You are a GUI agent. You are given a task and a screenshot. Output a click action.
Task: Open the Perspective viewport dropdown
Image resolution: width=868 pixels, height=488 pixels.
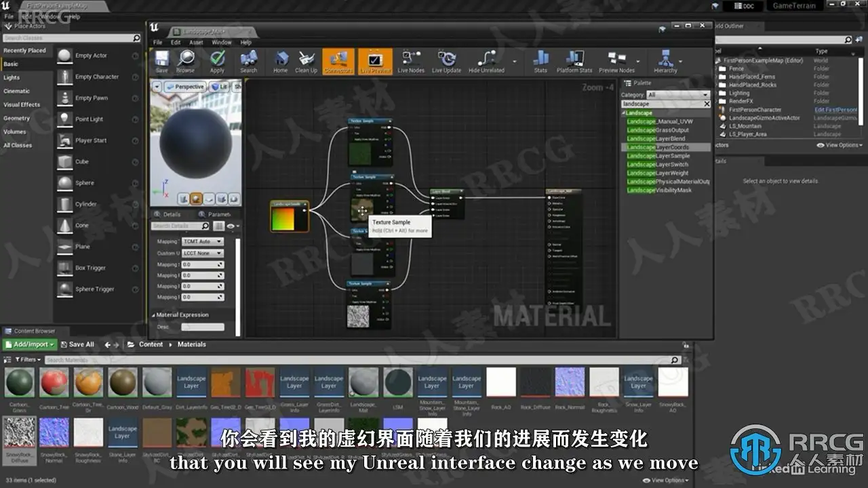(184, 87)
